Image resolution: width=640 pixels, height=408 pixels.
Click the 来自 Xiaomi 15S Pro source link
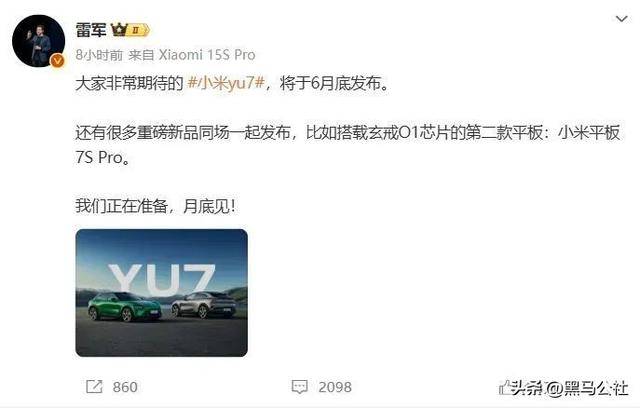coord(192,55)
